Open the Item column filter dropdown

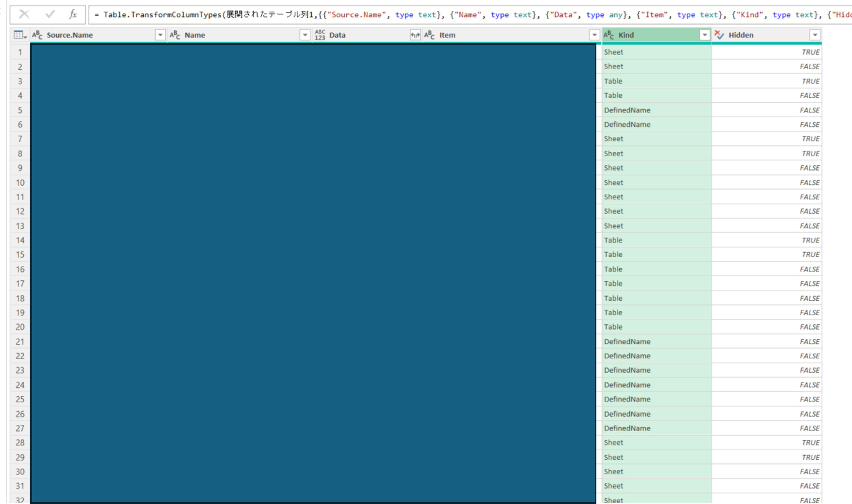(x=594, y=35)
